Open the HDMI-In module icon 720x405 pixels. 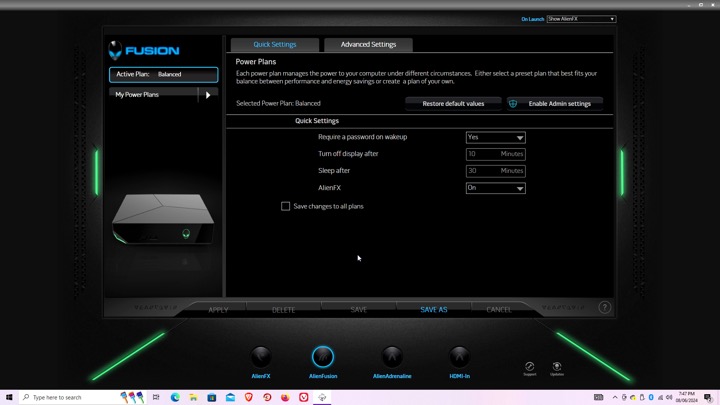click(459, 357)
